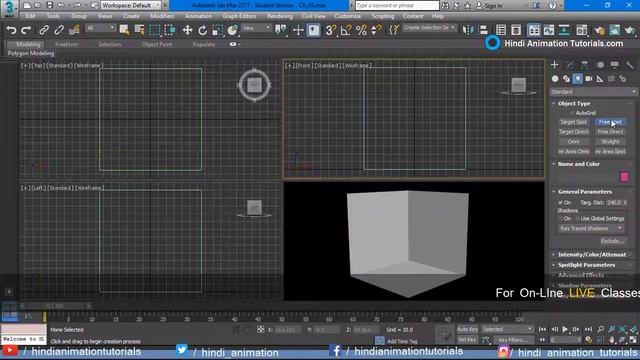This screenshot has width=640, height=360.
Task: Click the Exclude... button
Action: click(x=612, y=241)
